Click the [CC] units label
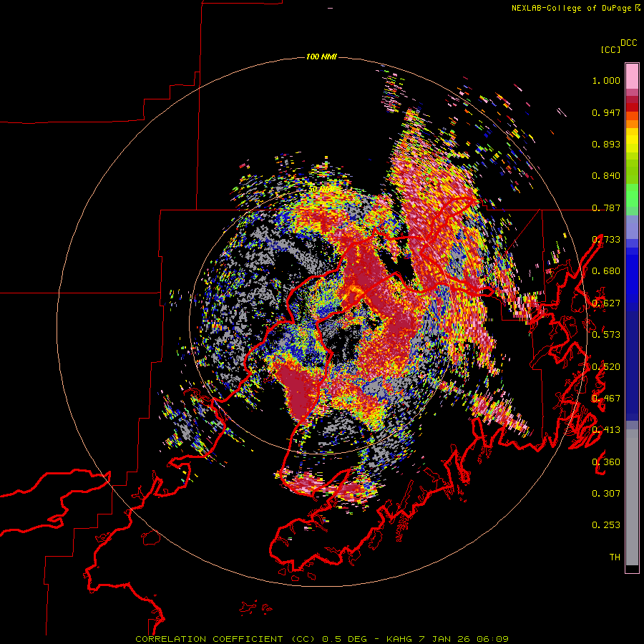644x644 pixels. click(610, 49)
